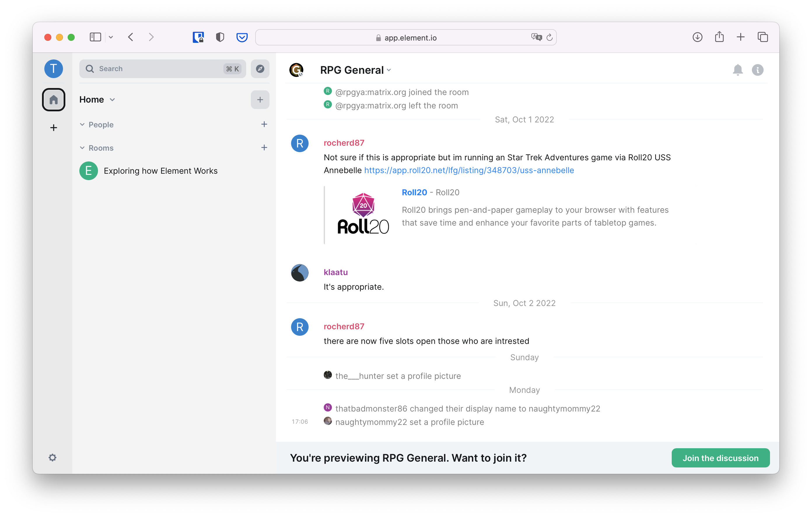Open the roll20.net uss-annebelle link

point(469,170)
